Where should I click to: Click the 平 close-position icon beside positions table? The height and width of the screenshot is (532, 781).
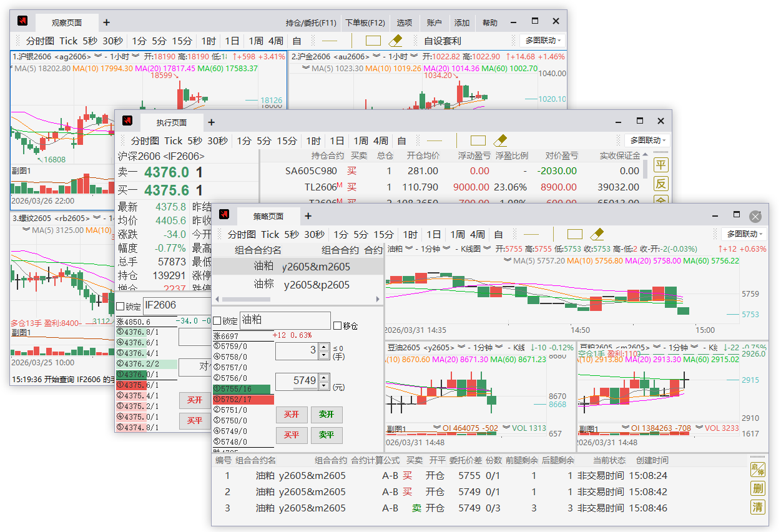pyautogui.click(x=661, y=165)
